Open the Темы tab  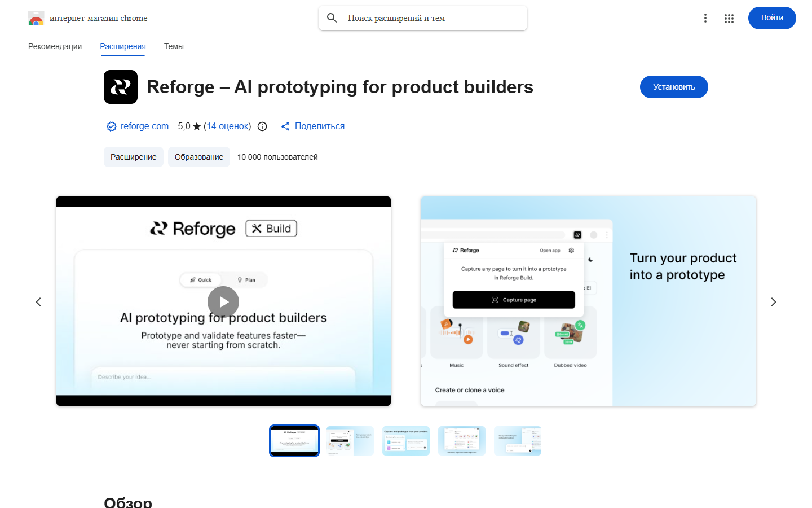click(x=174, y=46)
